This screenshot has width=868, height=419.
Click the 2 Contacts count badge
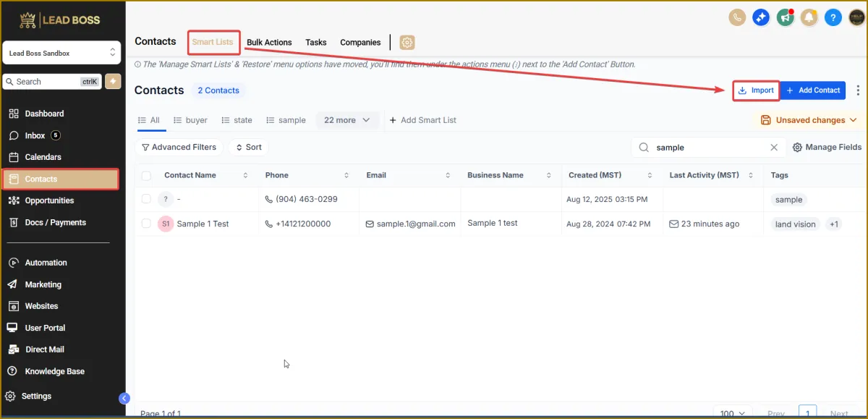coord(218,90)
